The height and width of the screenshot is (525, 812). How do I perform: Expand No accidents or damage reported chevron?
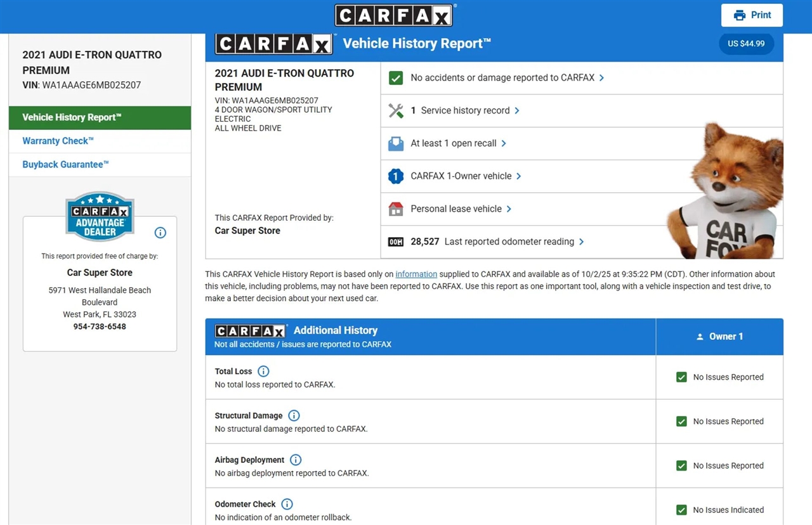coord(601,78)
